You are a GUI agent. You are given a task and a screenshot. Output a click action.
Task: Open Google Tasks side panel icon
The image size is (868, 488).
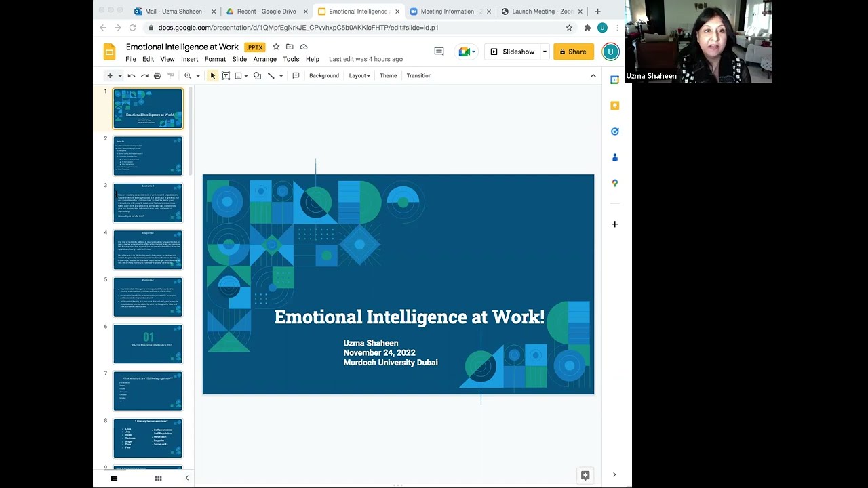[x=615, y=131]
